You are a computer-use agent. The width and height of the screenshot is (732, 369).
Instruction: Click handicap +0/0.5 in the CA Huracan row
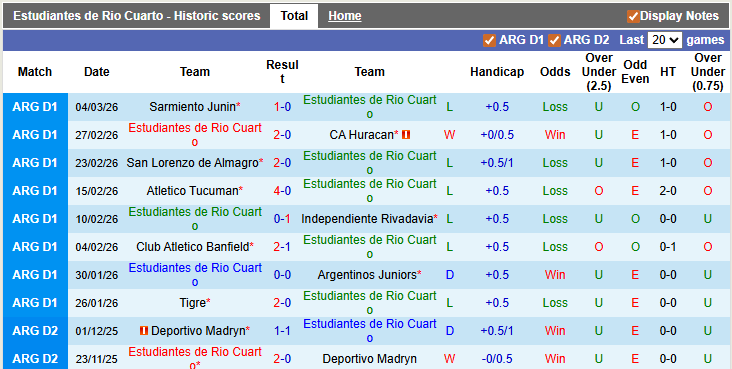click(x=497, y=135)
